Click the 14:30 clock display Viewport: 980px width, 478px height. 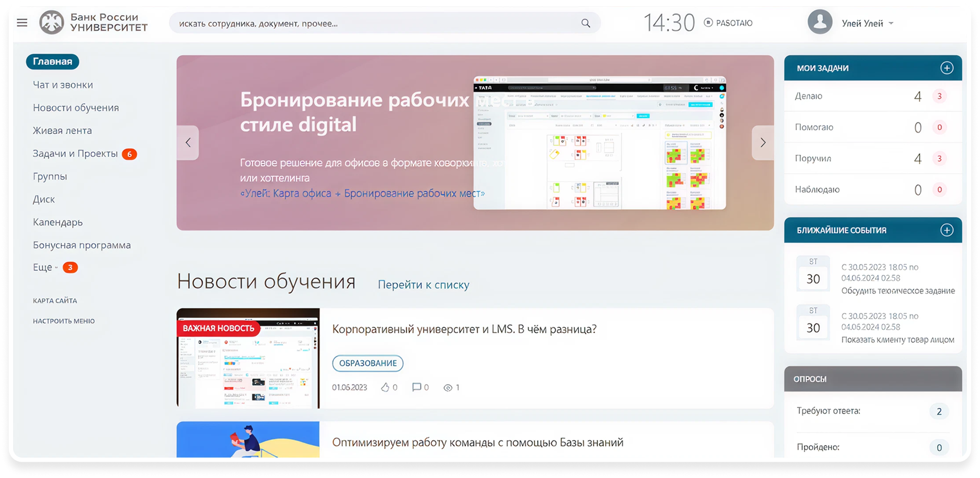pos(669,23)
